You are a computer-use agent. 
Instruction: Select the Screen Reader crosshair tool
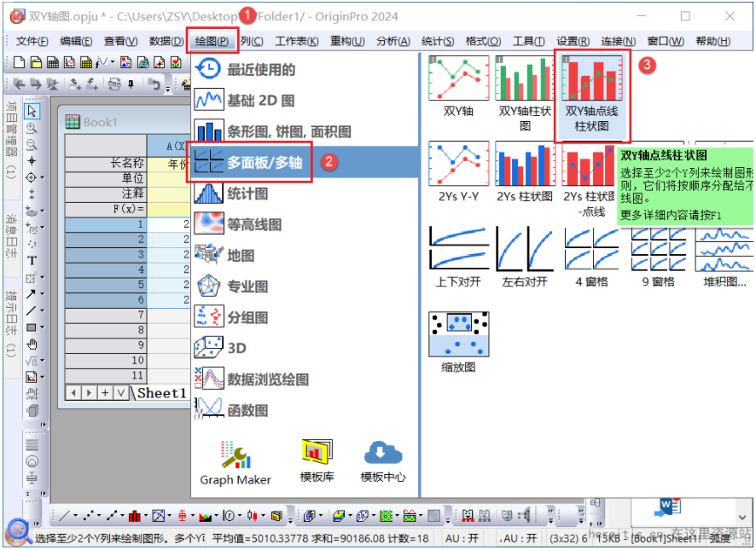(32, 161)
